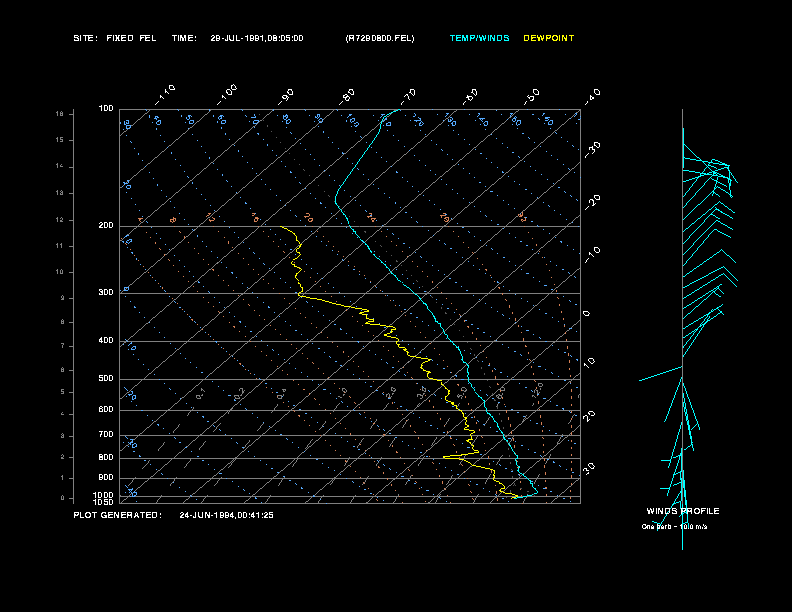This screenshot has height=612, width=792.
Task: Click the wind barb cluster near the profile top
Action: [x=720, y=170]
